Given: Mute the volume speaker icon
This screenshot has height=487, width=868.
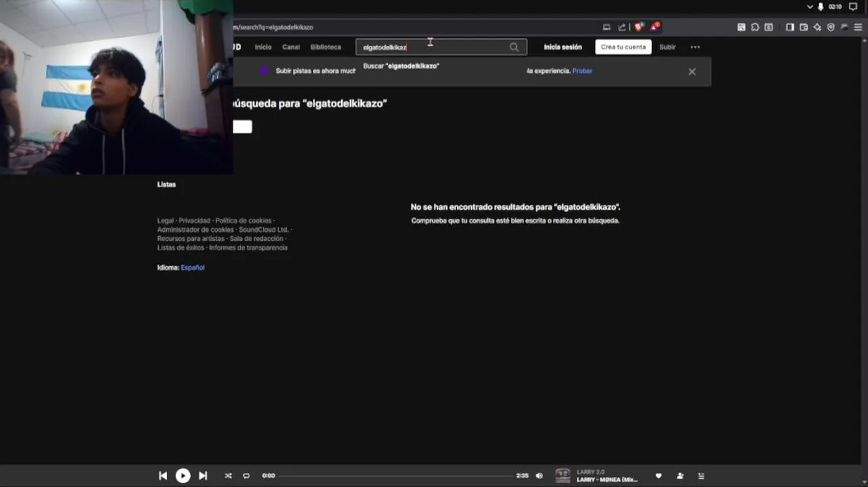Looking at the screenshot, I should click(539, 476).
